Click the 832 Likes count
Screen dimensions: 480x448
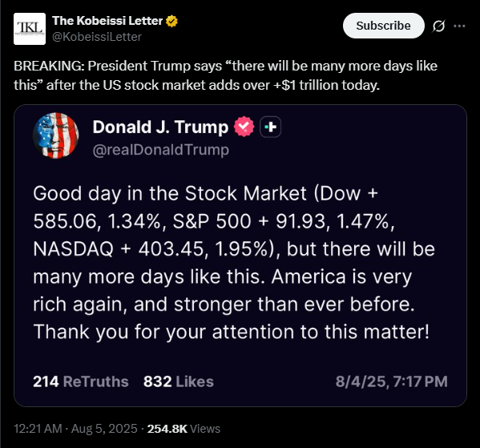[x=179, y=381]
